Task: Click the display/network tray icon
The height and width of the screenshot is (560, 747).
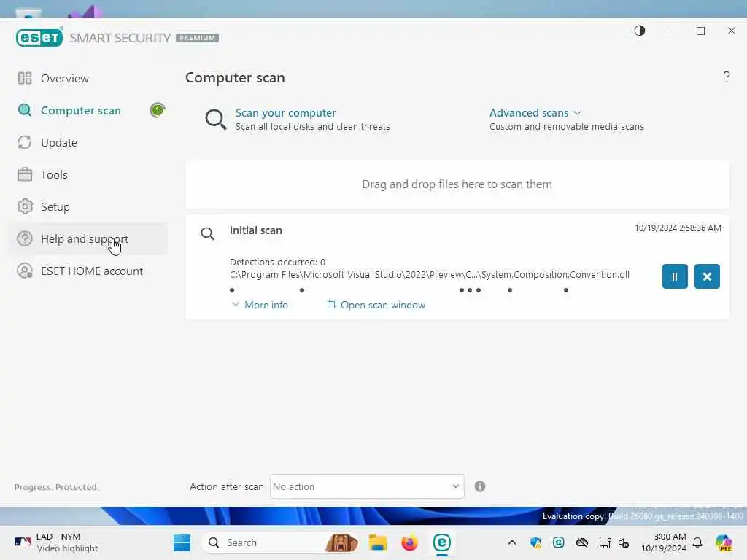Action: 605,542
